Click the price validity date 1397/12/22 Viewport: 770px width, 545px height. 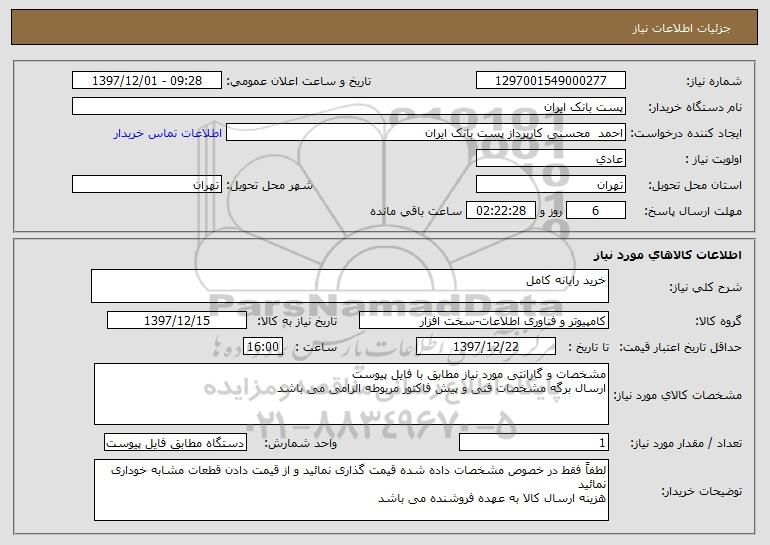click(x=486, y=346)
